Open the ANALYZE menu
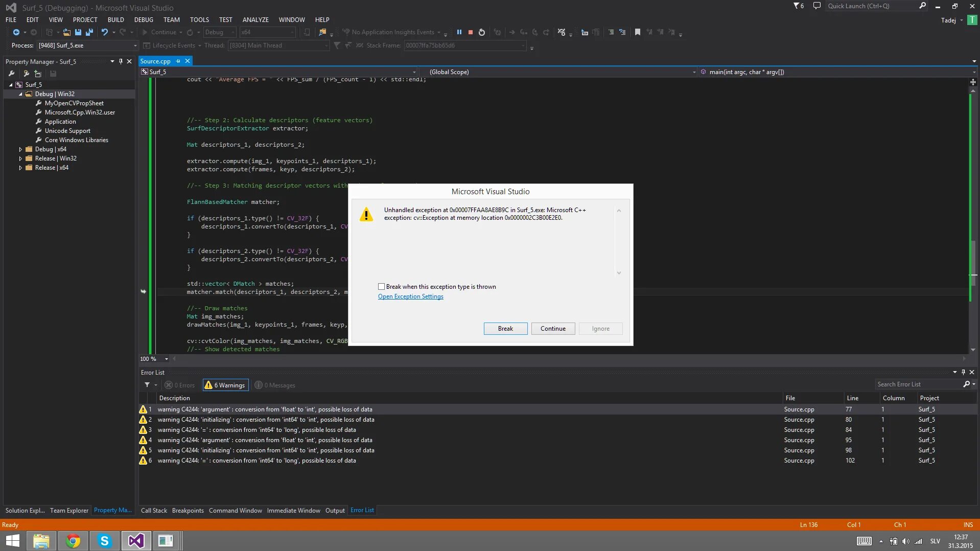This screenshot has width=980, height=551. (255, 19)
